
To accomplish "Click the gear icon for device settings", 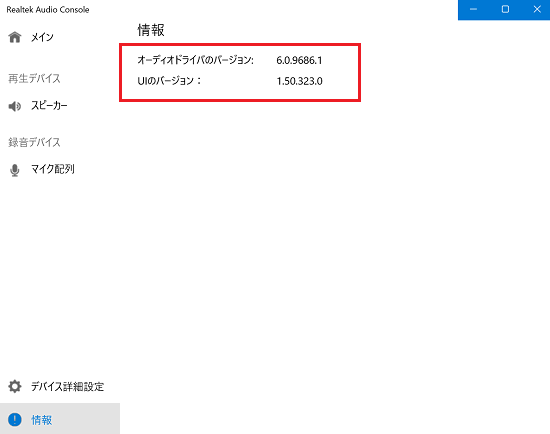I will click(15, 386).
